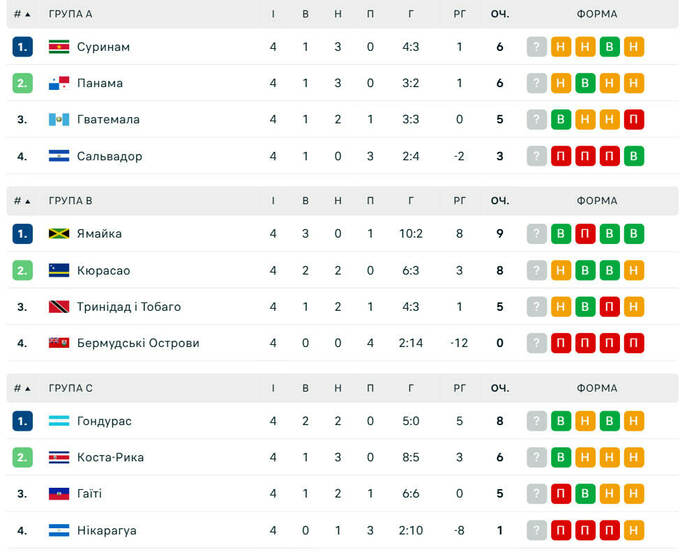Image resolution: width=680 pixels, height=554 pixels.
Task: Click the gray question badge for Суринам
Action: (537, 47)
